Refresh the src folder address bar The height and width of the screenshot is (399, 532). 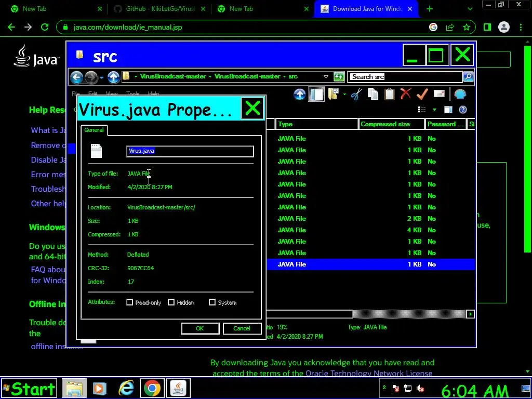pyautogui.click(x=339, y=77)
